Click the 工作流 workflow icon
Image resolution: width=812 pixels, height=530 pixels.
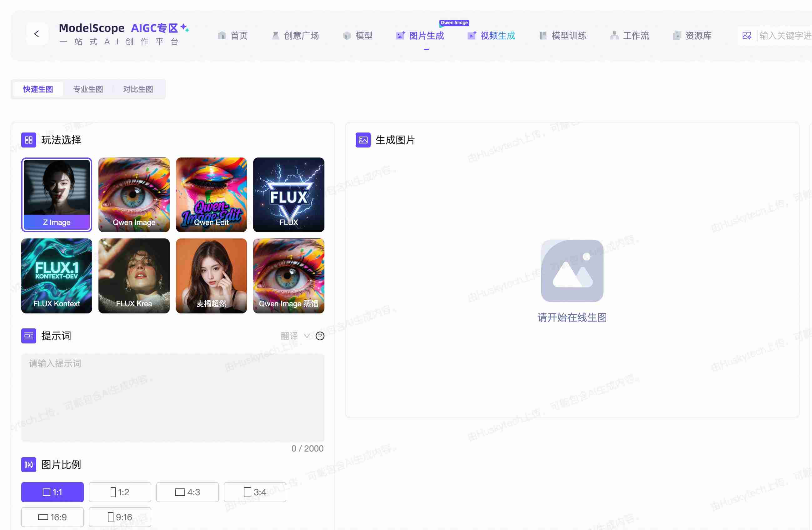coord(614,36)
